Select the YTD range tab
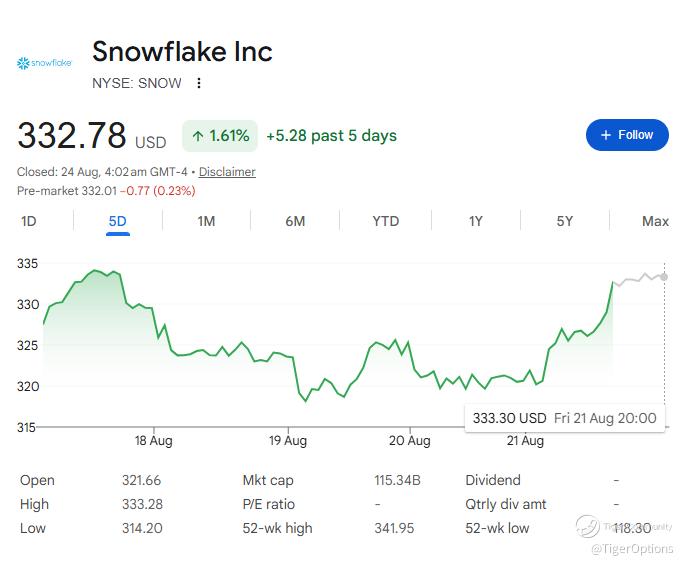This screenshot has width=686, height=564. pos(385,221)
